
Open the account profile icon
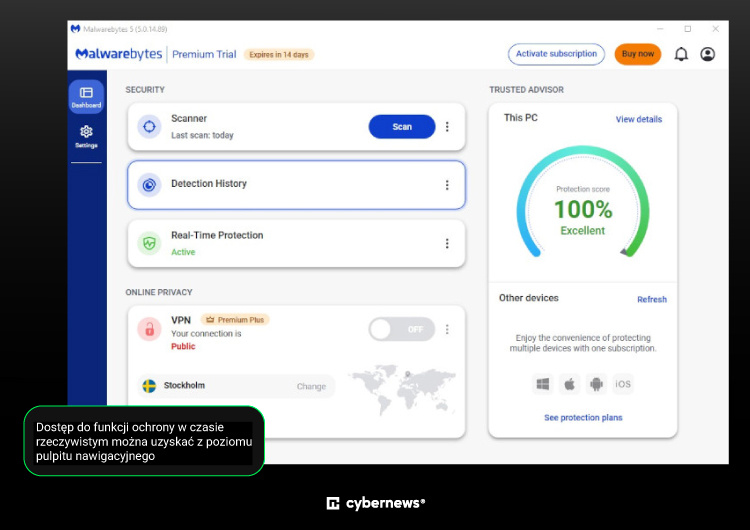[707, 54]
